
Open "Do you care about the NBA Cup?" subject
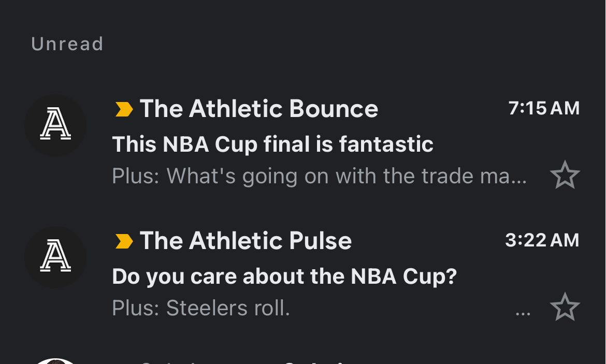tap(284, 276)
